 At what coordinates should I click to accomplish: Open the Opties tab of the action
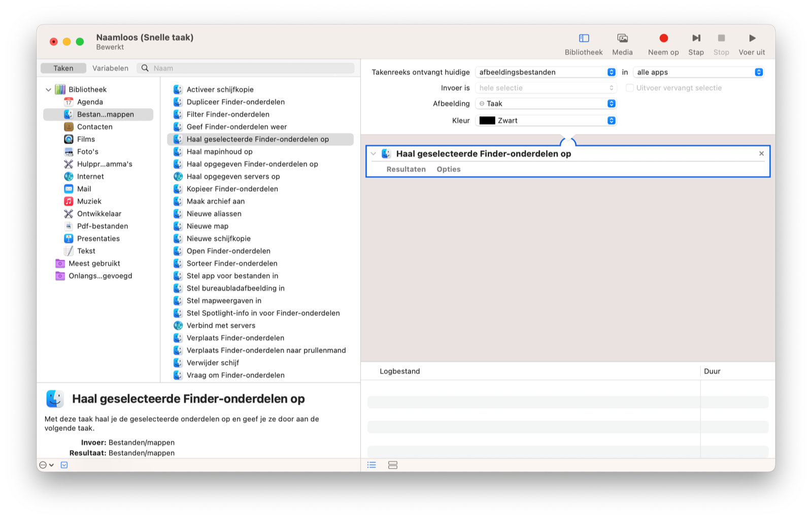point(449,169)
